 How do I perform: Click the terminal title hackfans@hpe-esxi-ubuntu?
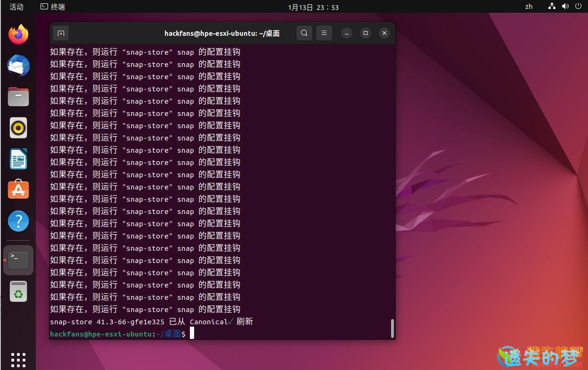point(222,33)
